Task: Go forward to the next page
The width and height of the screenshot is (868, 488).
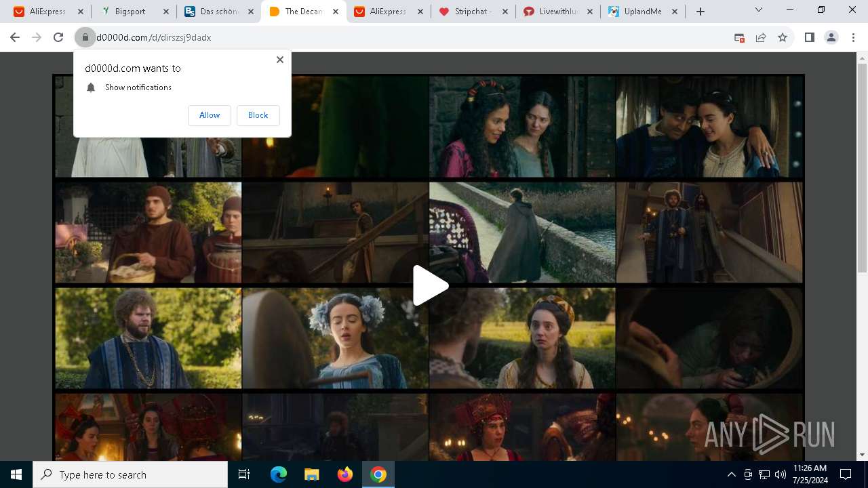Action: pyautogui.click(x=37, y=37)
